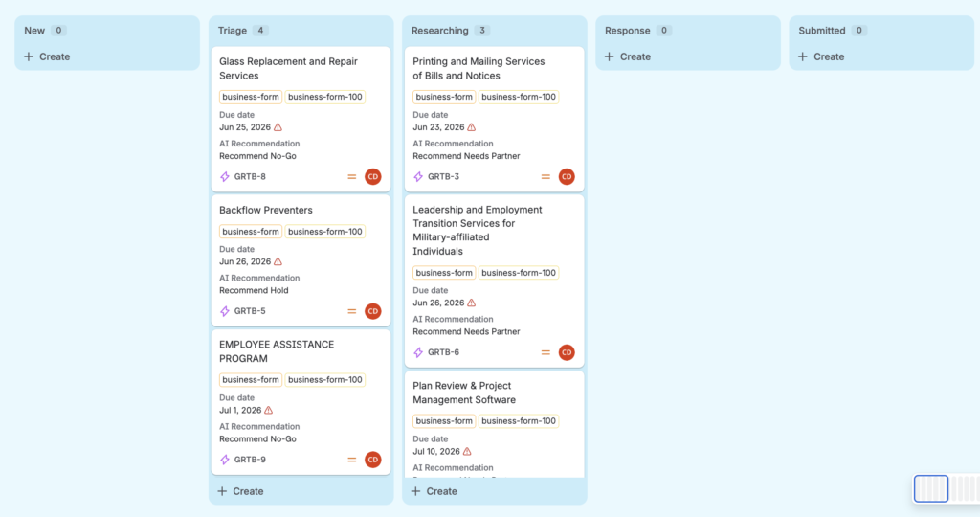
Task: Click the GRTB-8 issue key
Action: point(250,177)
